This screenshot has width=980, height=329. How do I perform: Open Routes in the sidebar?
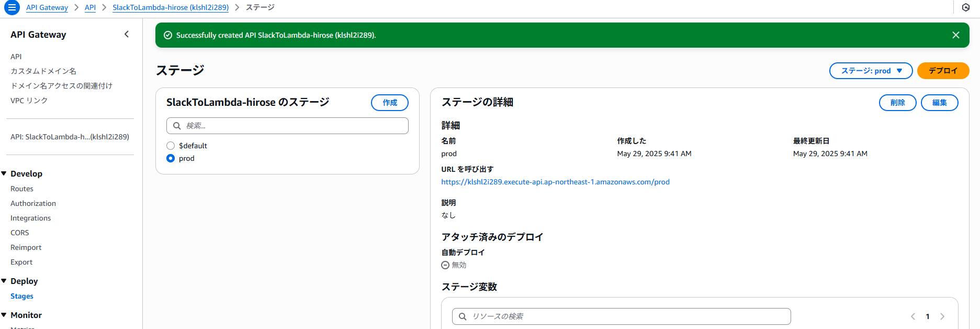click(x=22, y=189)
